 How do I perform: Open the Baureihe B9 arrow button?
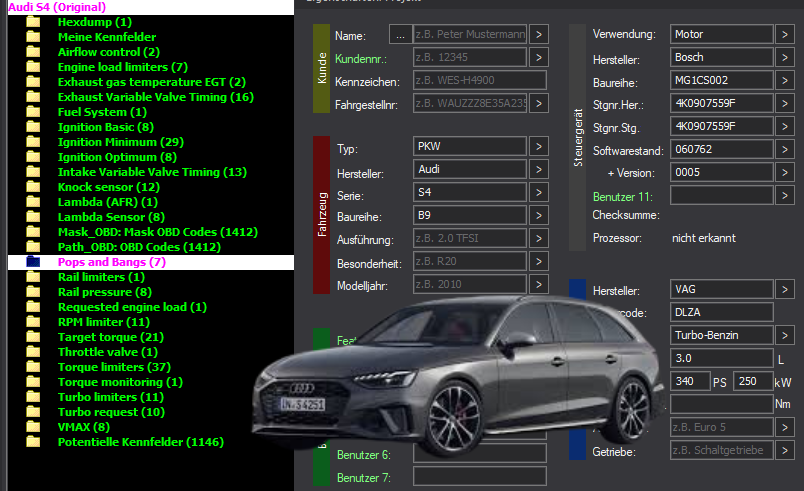click(x=539, y=215)
